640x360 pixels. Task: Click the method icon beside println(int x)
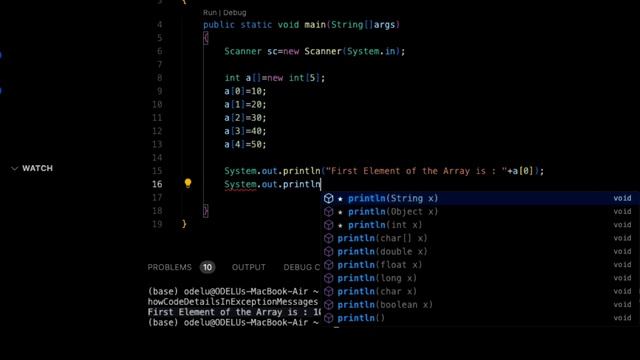coord(329,225)
